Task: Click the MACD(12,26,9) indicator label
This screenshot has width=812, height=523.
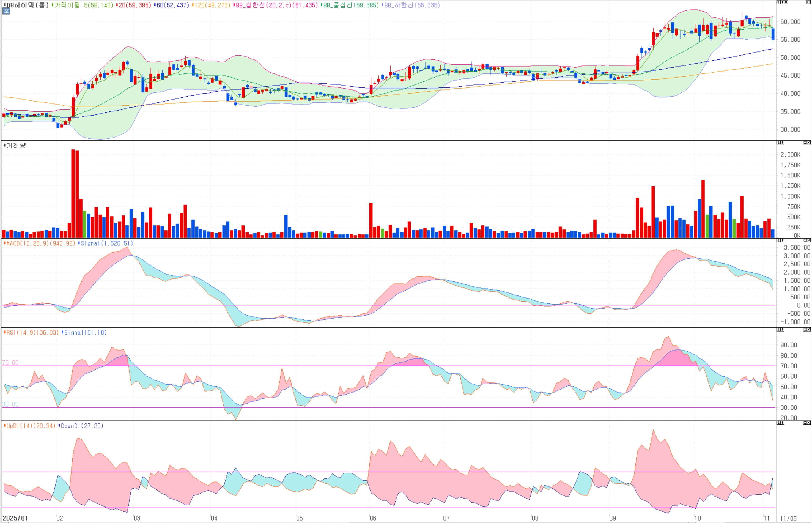Action: 41,243
